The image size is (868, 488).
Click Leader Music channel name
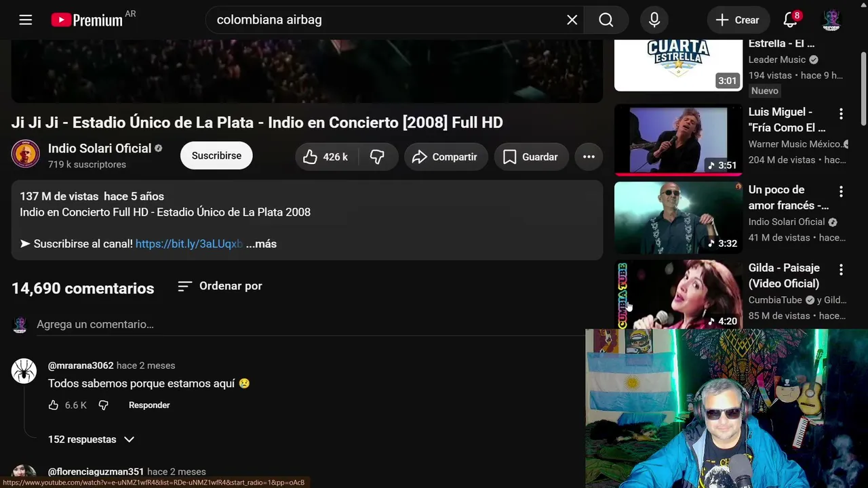(x=777, y=60)
